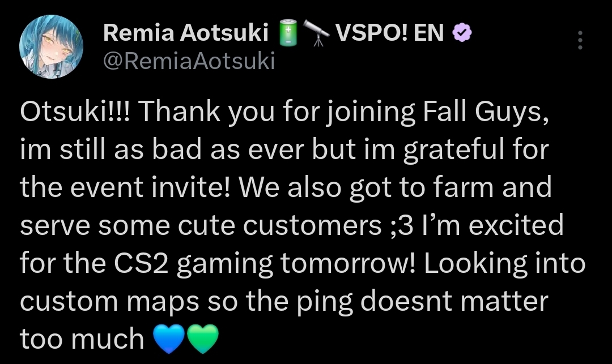The height and width of the screenshot is (364, 612).
Task: Click Remia Aotsuki's profile avatar
Action: (x=52, y=48)
